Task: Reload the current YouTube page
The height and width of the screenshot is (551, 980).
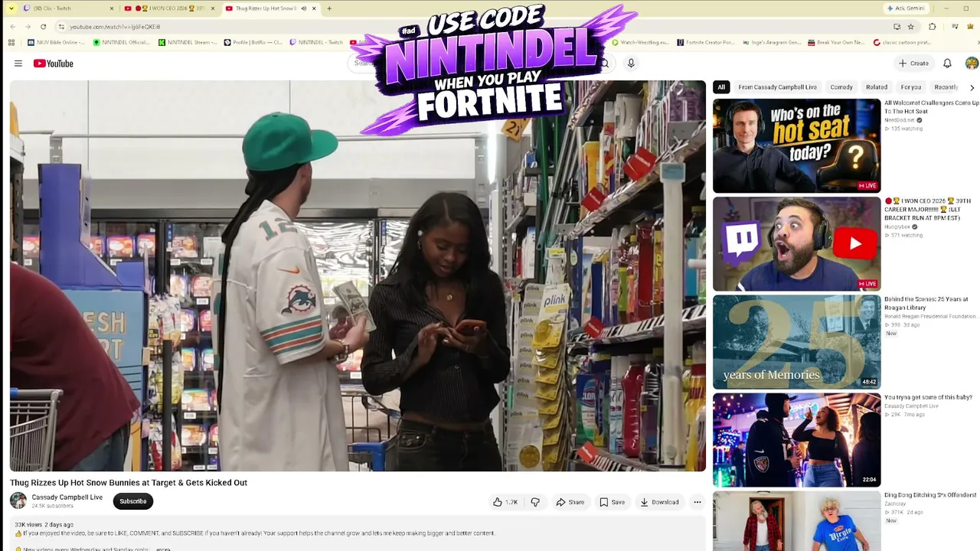Action: (x=43, y=27)
